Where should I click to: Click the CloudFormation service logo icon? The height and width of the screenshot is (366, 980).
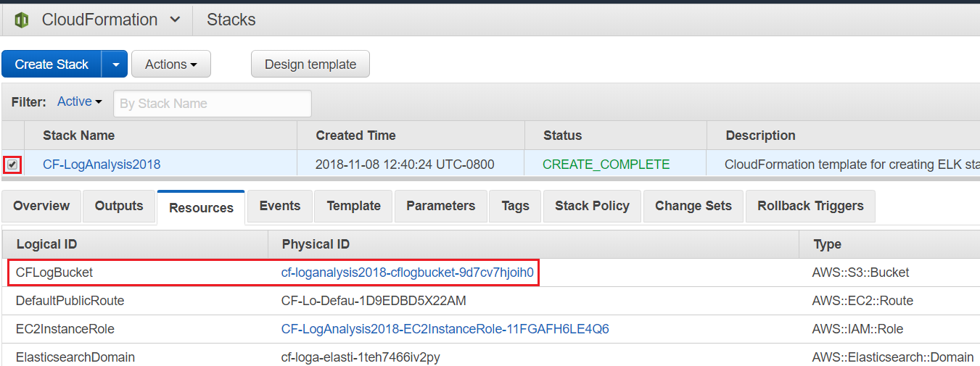pyautogui.click(x=21, y=20)
